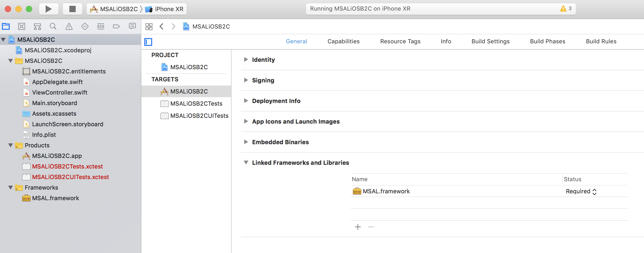Open the Test navigator diamond icon
The image size is (644, 253).
click(x=85, y=26)
